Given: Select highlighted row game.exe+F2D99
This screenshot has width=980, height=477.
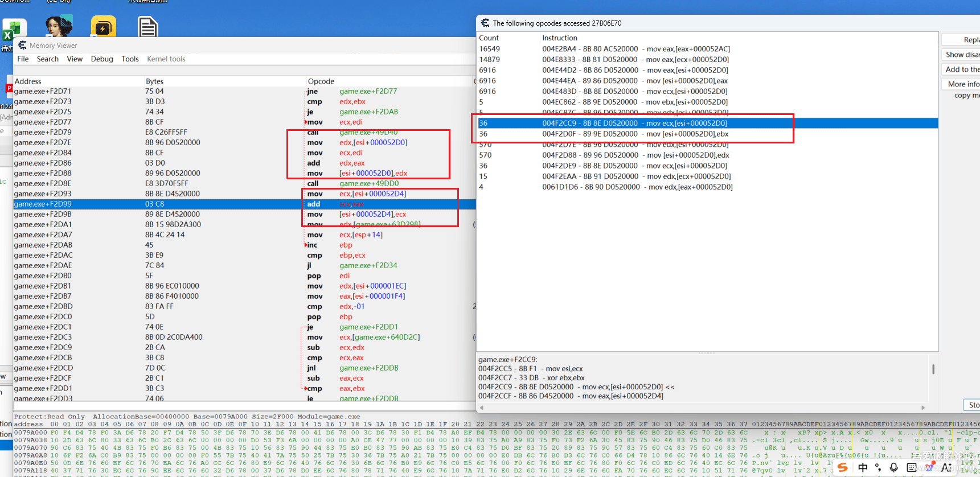Looking at the screenshot, I should coord(245,204).
